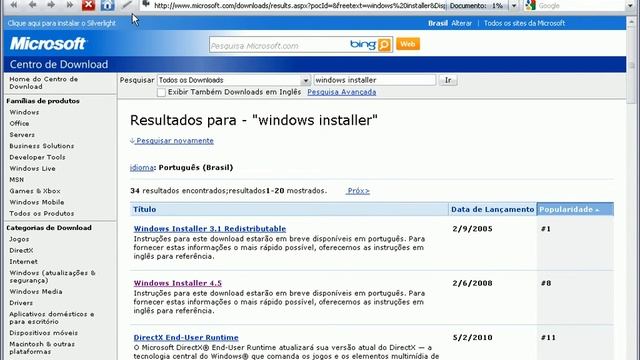Click the 'windows installer' search text field
Viewport: 640px width, 360px height.
pyautogui.click(x=374, y=80)
